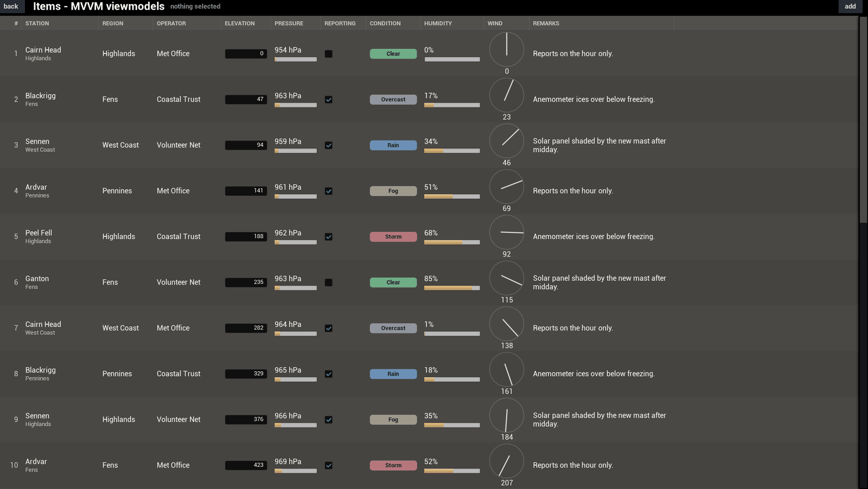Click Storm badge in Peel Fell row
The image size is (868, 489).
(x=393, y=237)
